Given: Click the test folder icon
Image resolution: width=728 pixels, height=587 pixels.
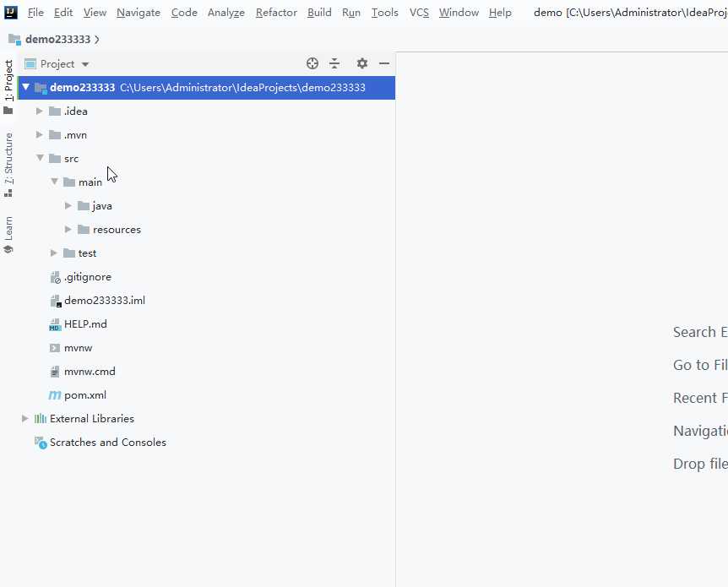Looking at the screenshot, I should pos(69,253).
